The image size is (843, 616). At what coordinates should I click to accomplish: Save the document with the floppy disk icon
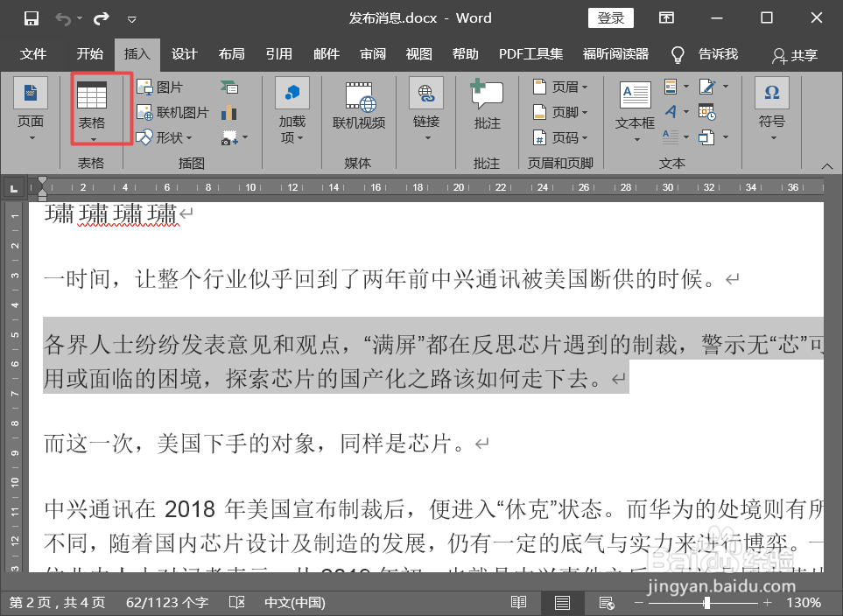pyautogui.click(x=32, y=18)
